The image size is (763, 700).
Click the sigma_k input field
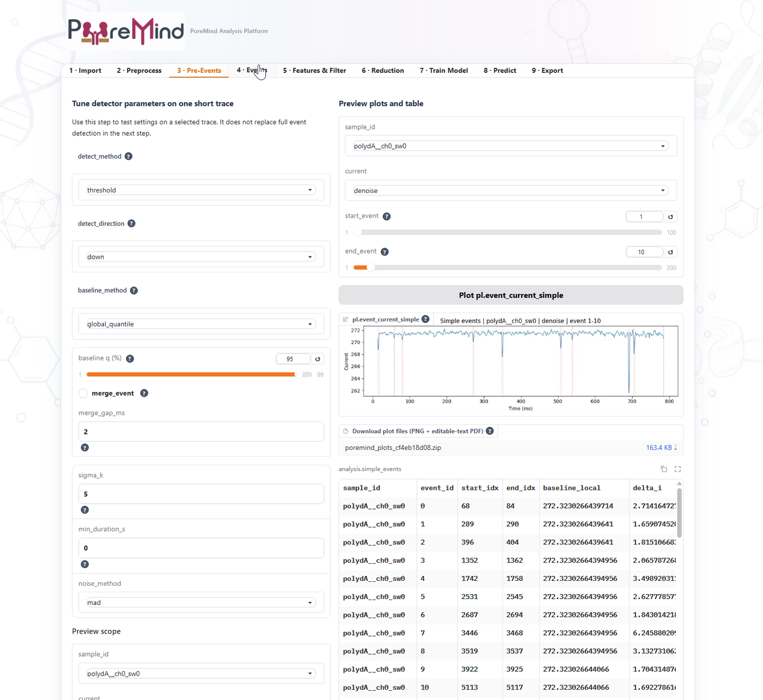point(201,494)
